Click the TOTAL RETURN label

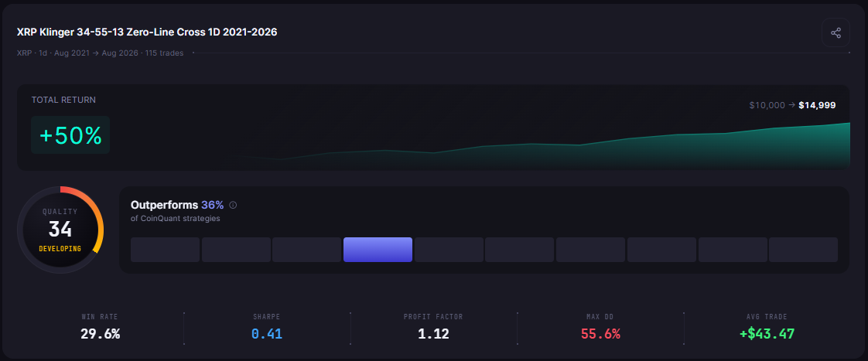pyautogui.click(x=63, y=100)
